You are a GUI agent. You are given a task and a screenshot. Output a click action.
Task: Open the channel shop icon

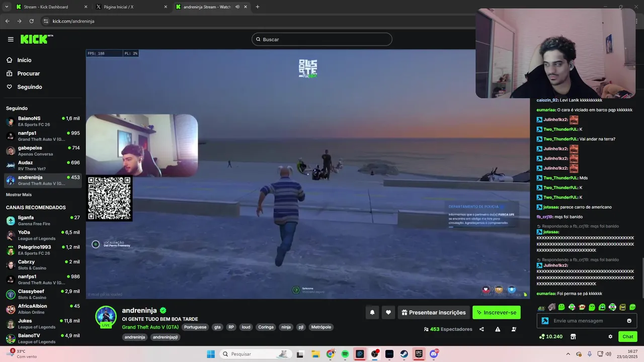click(x=573, y=336)
